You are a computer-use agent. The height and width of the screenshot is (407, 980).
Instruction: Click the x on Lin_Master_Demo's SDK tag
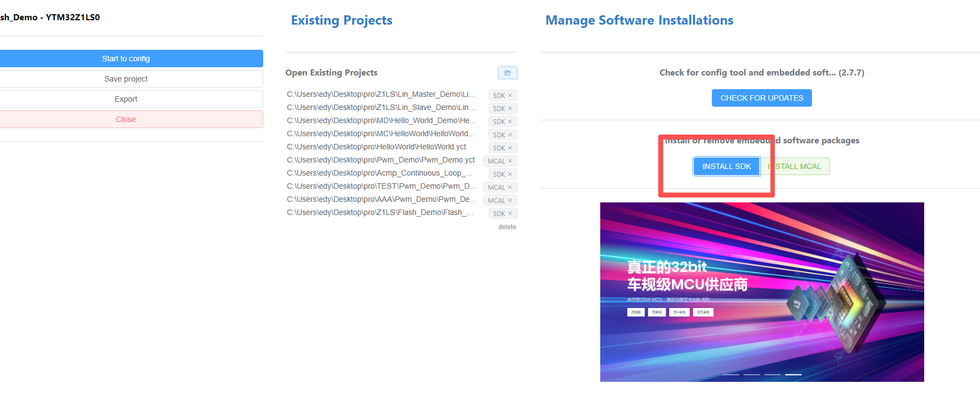click(x=510, y=95)
